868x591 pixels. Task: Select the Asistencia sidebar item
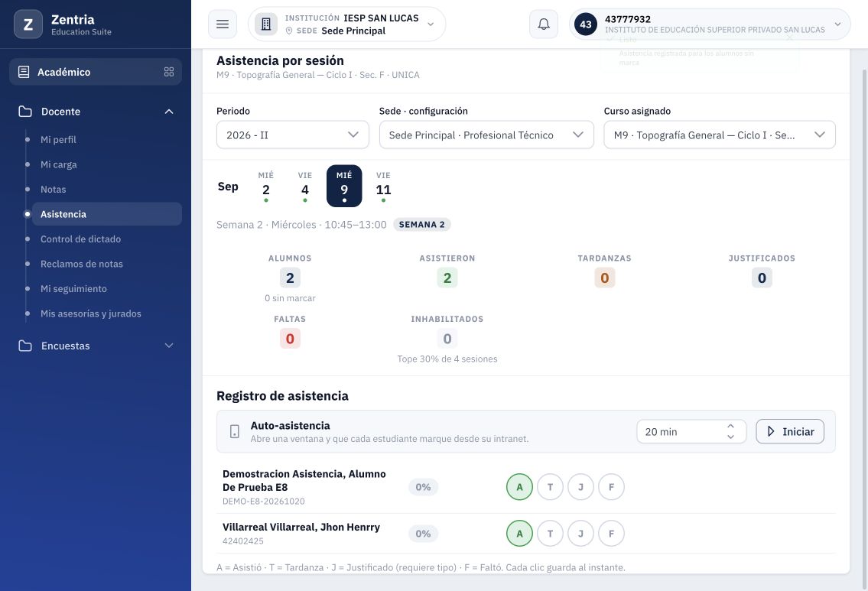tap(107, 214)
